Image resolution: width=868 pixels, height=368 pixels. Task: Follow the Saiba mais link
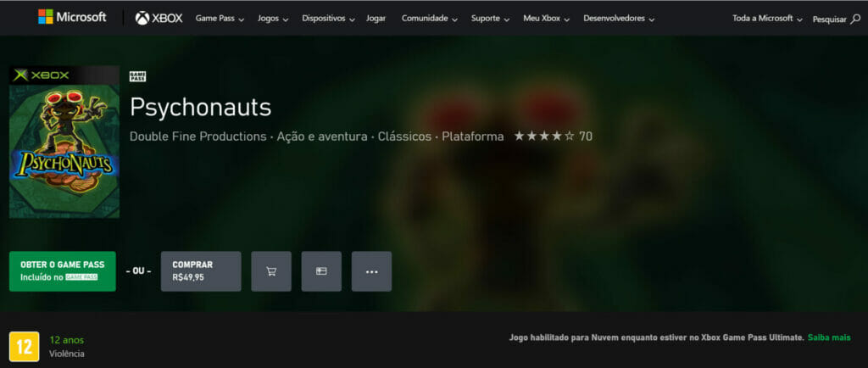pyautogui.click(x=828, y=337)
